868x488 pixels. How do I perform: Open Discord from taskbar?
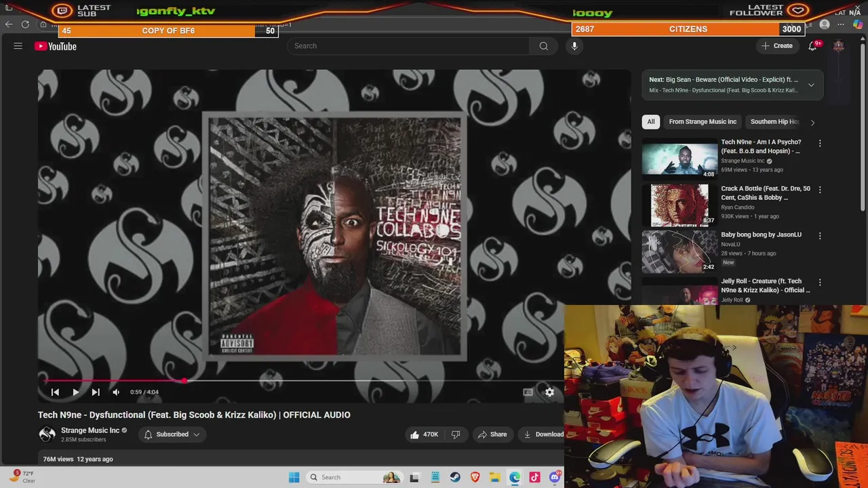555,477
